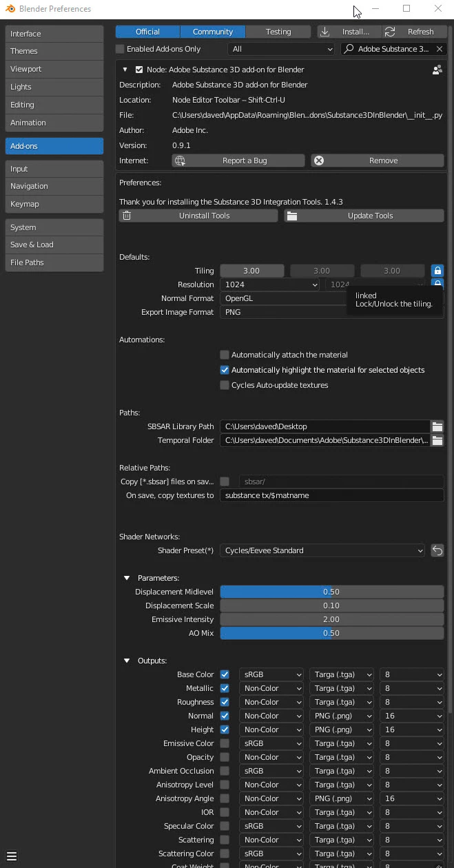The height and width of the screenshot is (868, 454).
Task: Browse for the SBSAR Library Path folder
Action: (437, 426)
